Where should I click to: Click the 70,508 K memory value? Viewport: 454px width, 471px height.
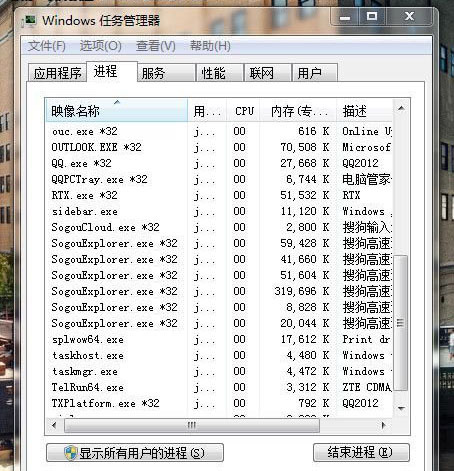point(305,147)
